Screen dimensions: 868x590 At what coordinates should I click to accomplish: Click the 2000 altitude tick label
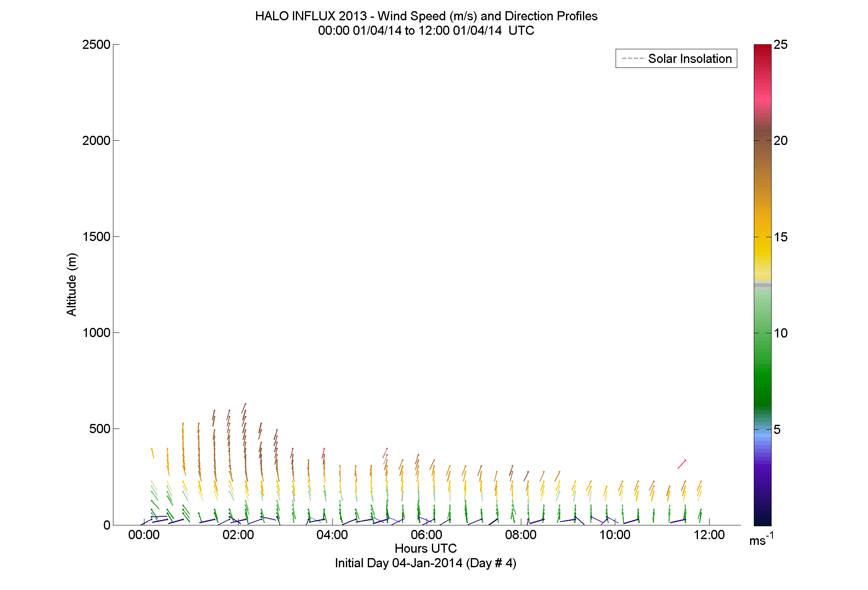[96, 140]
